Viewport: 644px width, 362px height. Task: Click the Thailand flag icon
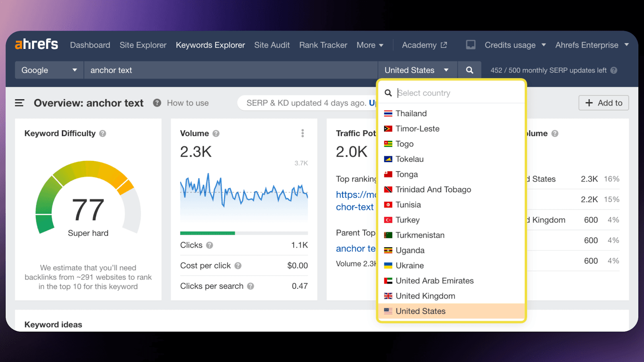[x=388, y=113]
